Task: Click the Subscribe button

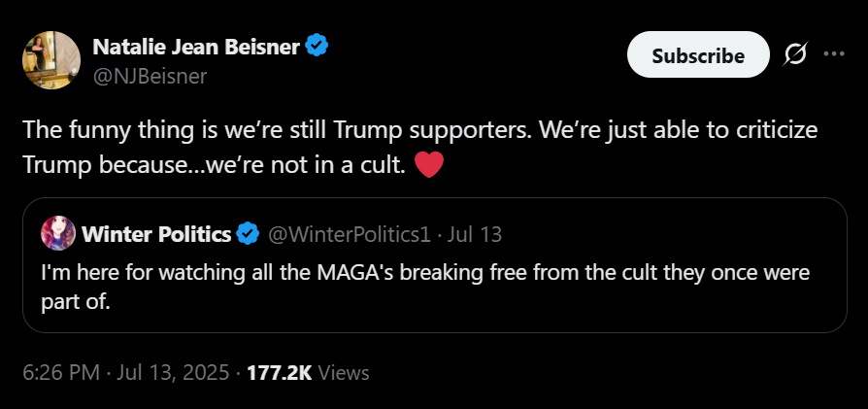Action: click(x=698, y=54)
